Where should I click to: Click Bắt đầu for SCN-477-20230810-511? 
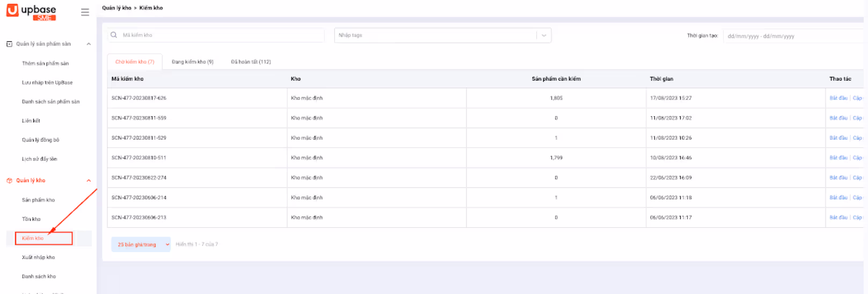[838, 158]
